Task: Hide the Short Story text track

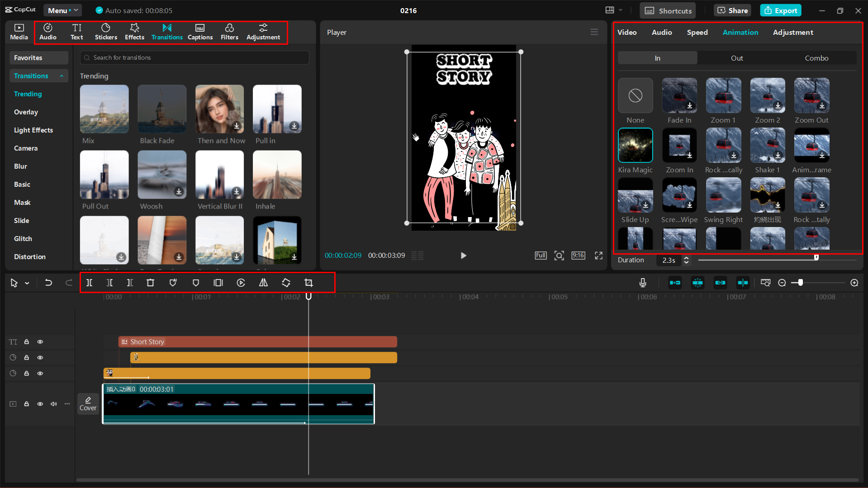Action: pyautogui.click(x=40, y=342)
